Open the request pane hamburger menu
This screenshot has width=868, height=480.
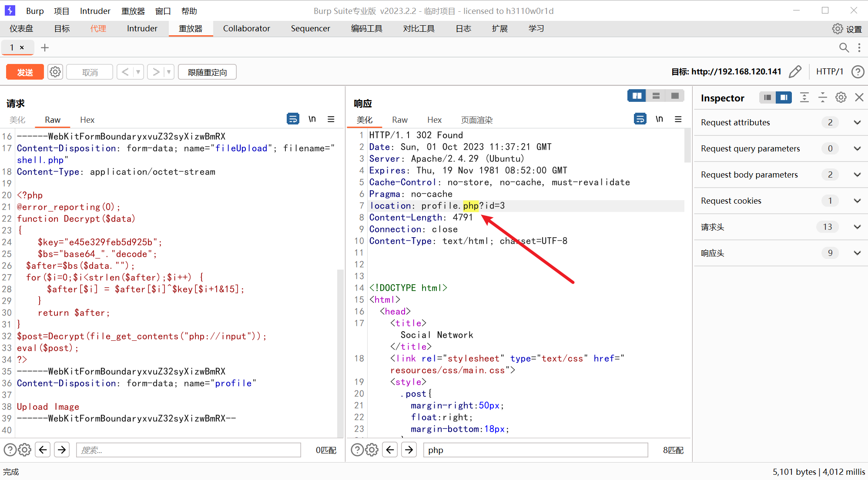click(x=331, y=119)
